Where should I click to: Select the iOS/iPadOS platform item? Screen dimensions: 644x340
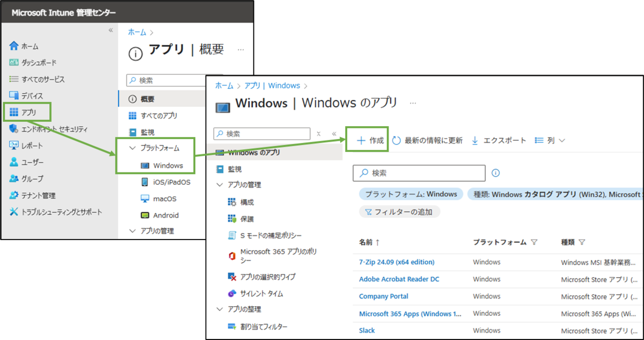point(165,182)
